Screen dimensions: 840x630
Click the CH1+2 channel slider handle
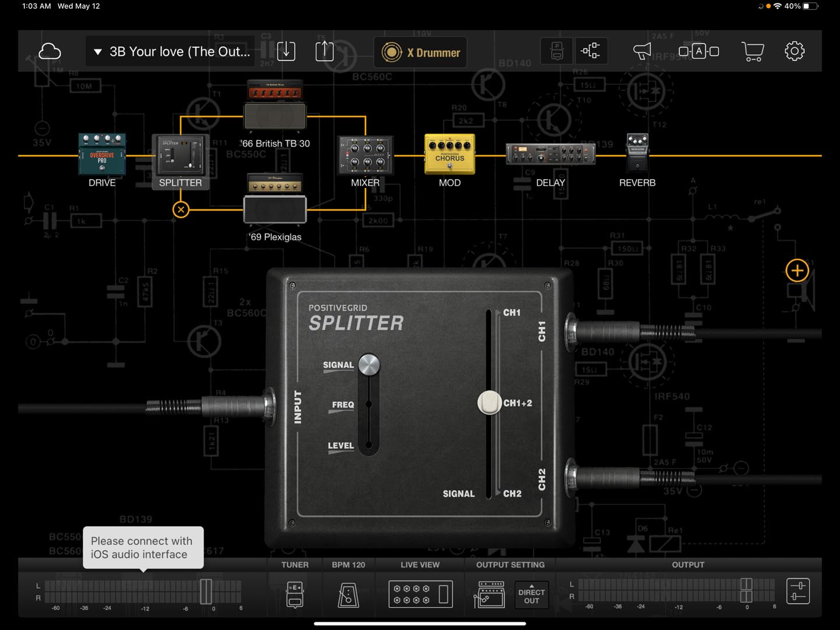[x=489, y=402]
